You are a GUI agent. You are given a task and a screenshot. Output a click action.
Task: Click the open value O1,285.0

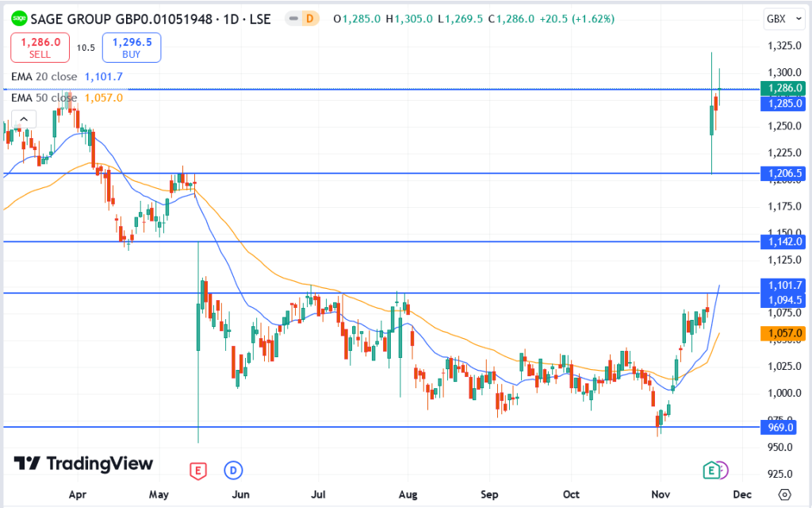click(x=357, y=19)
